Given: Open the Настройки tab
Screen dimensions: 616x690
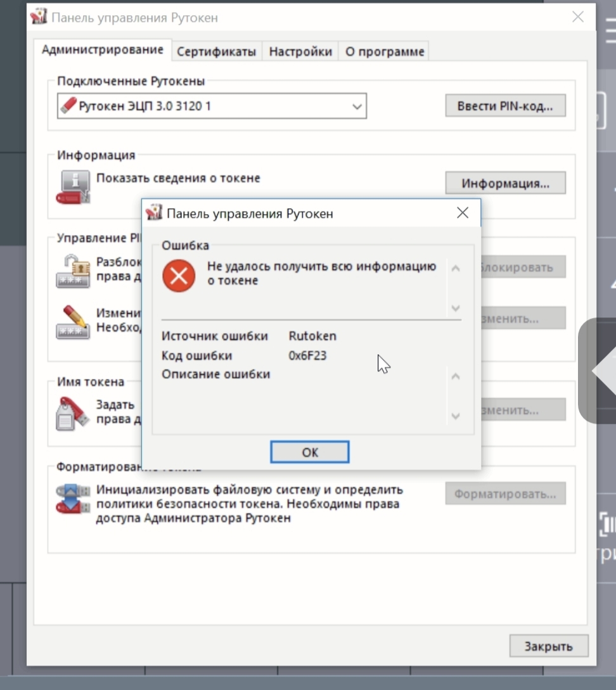Looking at the screenshot, I should pos(300,51).
